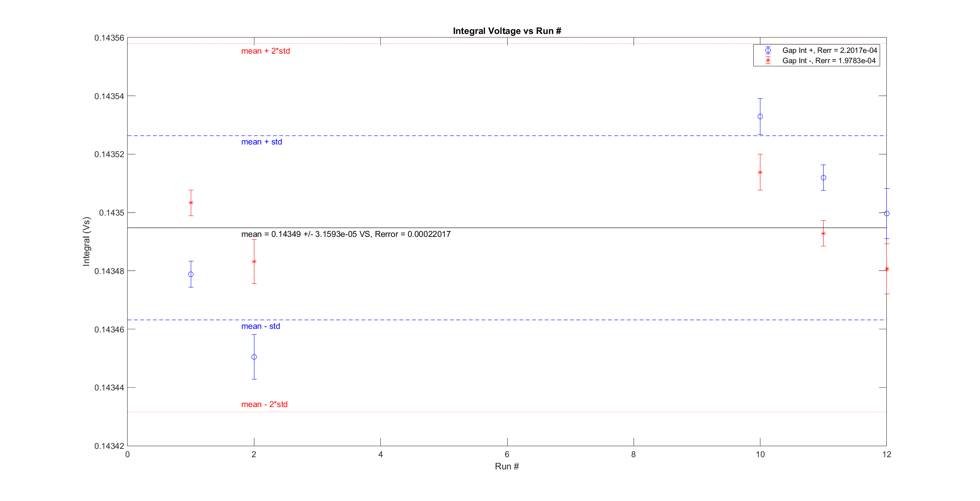Viewport: 980px width, 501px height.
Task: Select the blue circle data point at run 2
Action: 254,357
